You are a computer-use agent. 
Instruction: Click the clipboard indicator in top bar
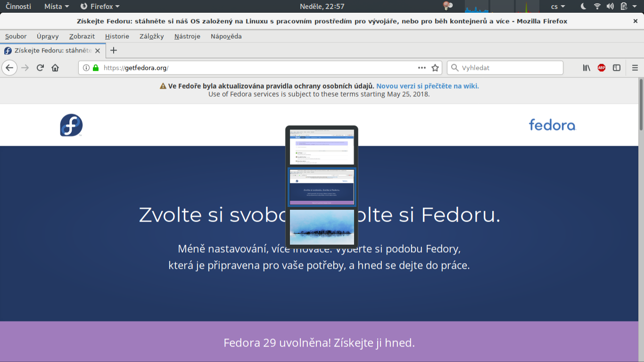pyautogui.click(x=624, y=6)
